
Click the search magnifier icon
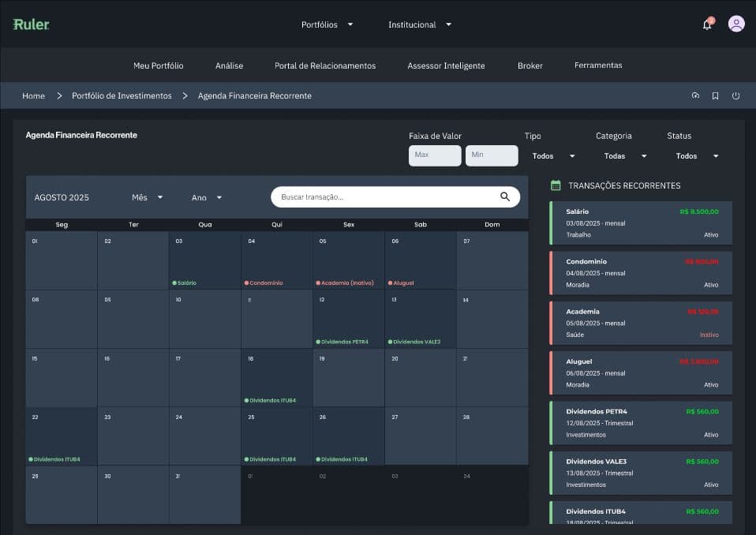coord(505,196)
